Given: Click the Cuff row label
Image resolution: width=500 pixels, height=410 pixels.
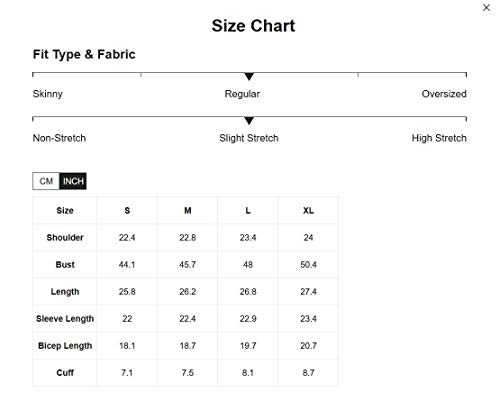Looking at the screenshot, I should click(x=65, y=373).
